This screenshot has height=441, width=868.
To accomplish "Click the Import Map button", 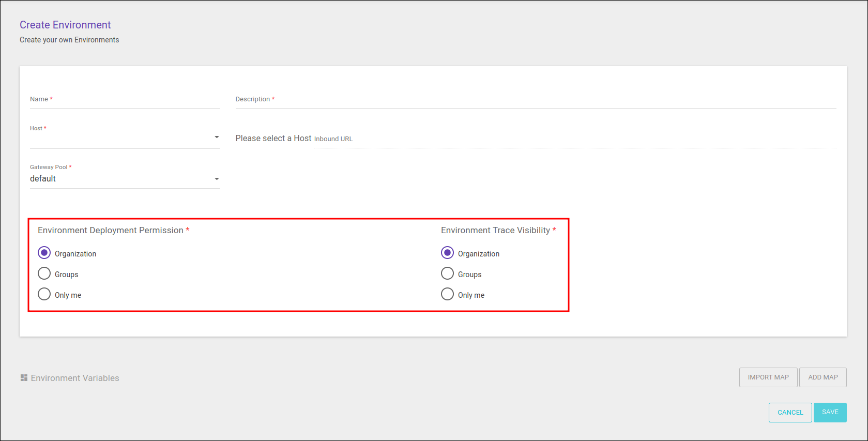I will [768, 377].
